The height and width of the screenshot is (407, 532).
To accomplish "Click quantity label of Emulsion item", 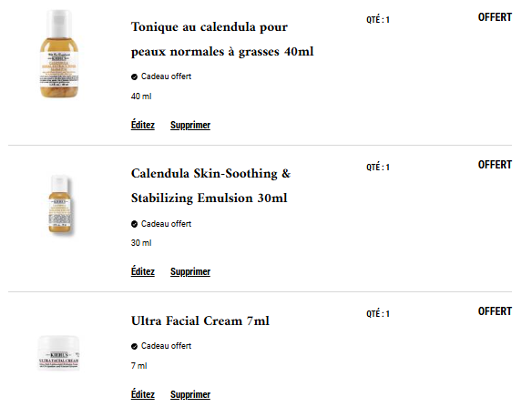I will (x=378, y=168).
